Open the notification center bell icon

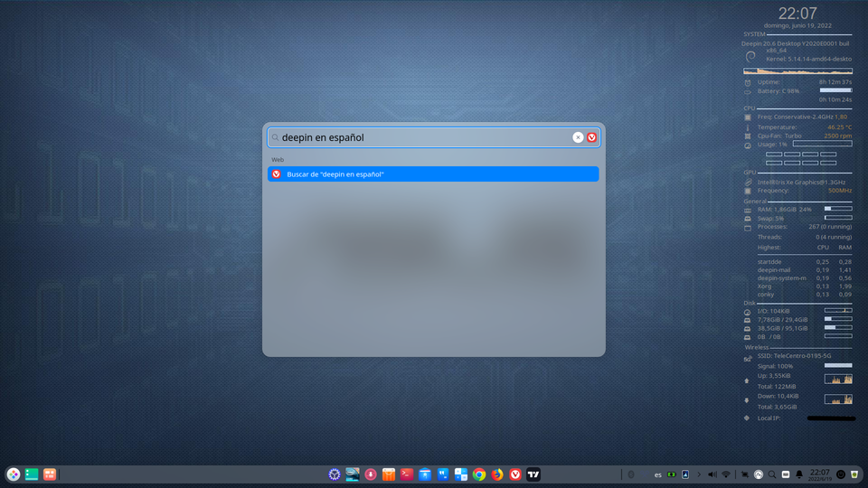799,474
